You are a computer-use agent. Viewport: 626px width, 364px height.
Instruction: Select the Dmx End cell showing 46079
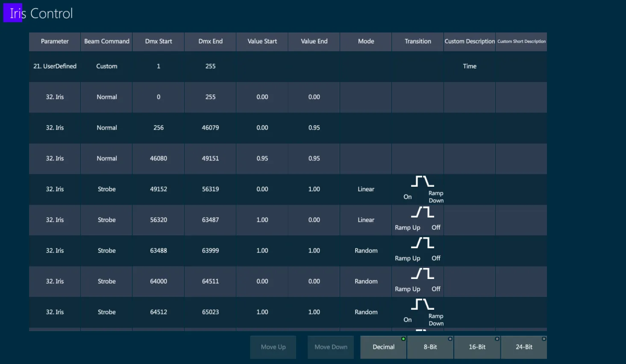210,128
